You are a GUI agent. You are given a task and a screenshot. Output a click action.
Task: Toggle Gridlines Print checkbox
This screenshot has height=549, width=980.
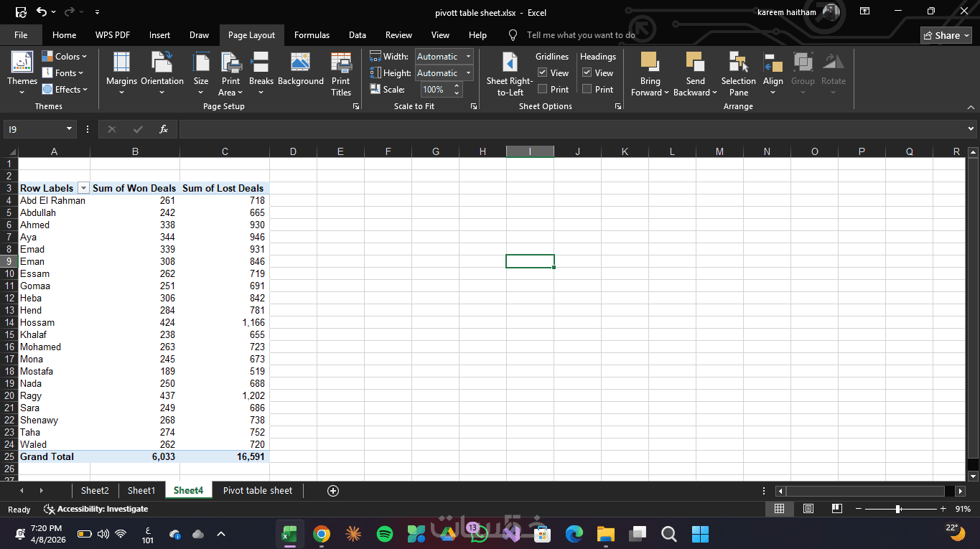(543, 89)
